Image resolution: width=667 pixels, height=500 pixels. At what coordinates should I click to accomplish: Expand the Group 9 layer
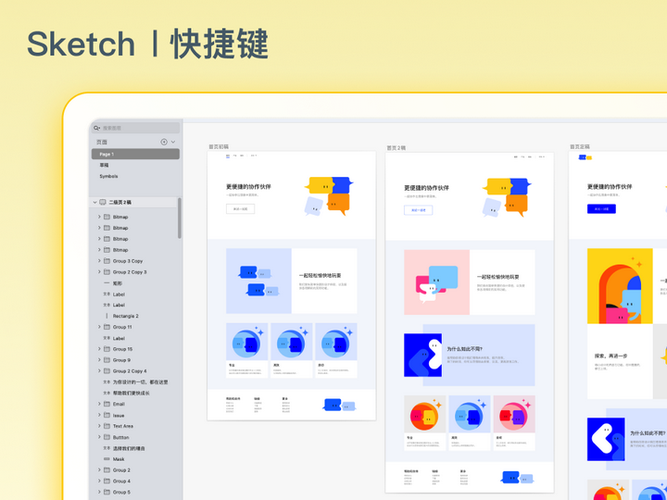pyautogui.click(x=99, y=360)
